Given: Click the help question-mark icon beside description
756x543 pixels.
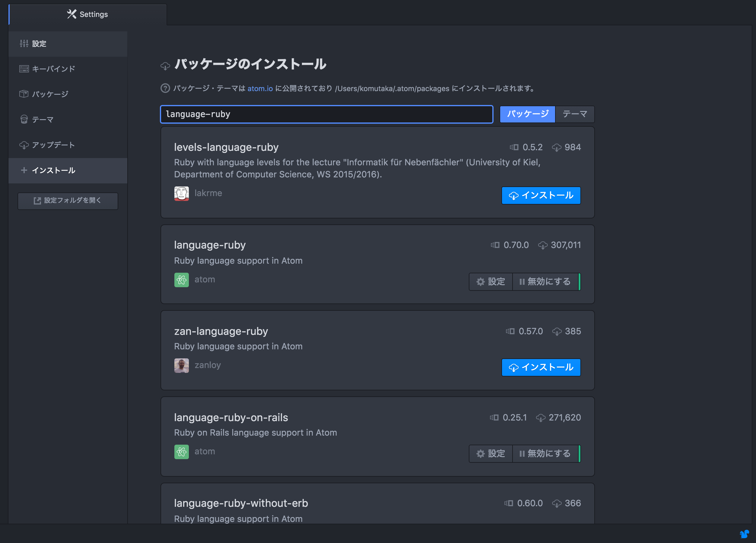Looking at the screenshot, I should click(165, 88).
